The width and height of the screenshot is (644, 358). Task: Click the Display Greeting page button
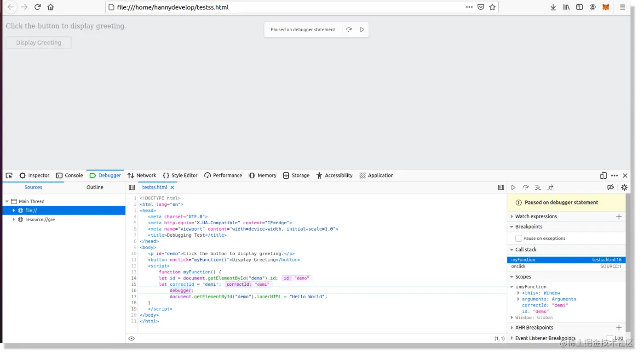[x=39, y=43]
